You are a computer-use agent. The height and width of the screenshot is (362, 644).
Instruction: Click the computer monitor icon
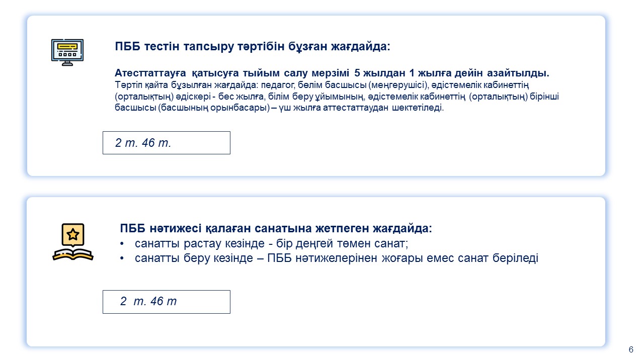tap(67, 52)
